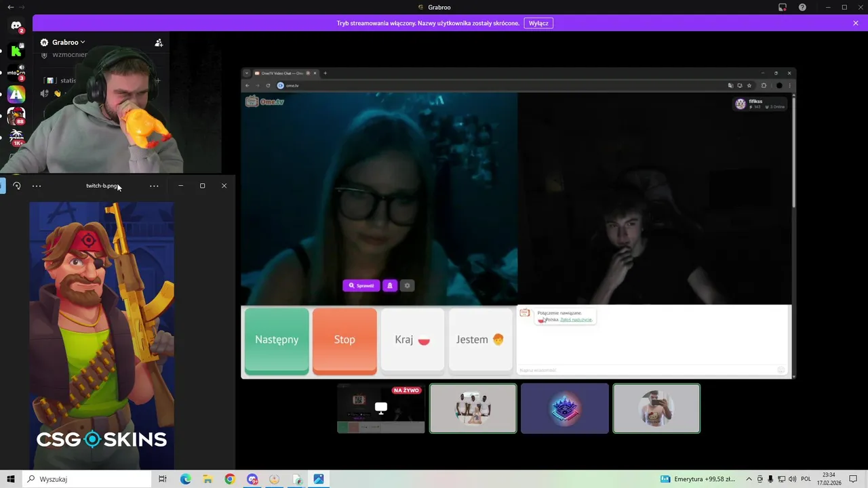Open the rainbow A server icon
The image size is (868, 488).
pos(16,94)
